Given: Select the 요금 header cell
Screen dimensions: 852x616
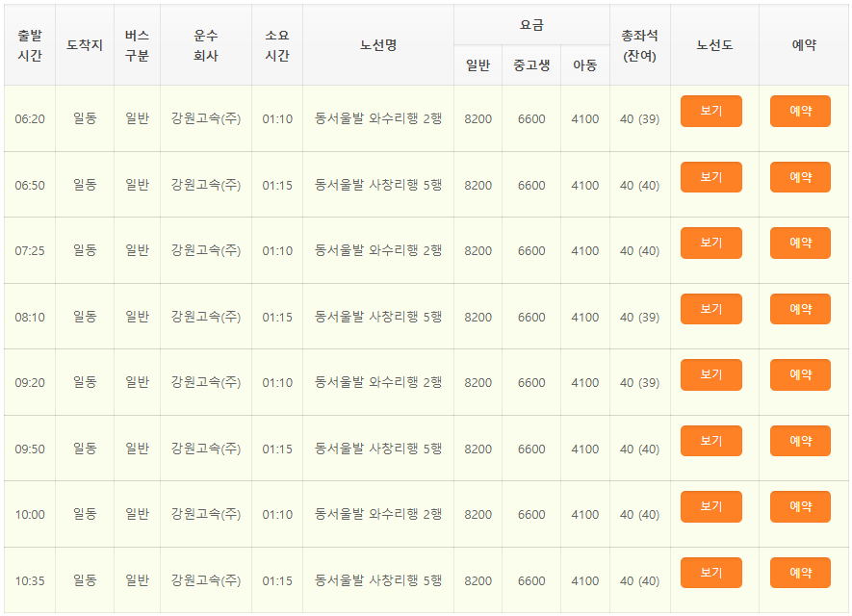Looking at the screenshot, I should (x=530, y=24).
